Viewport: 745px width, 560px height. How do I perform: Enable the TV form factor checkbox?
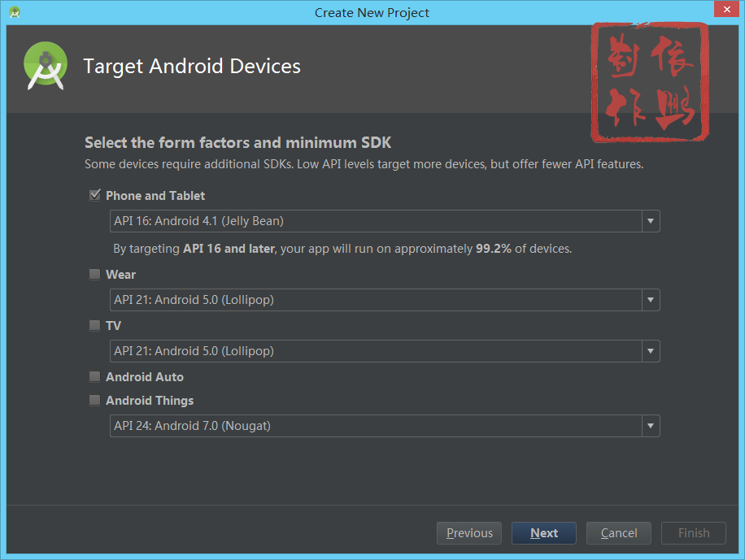tap(95, 325)
